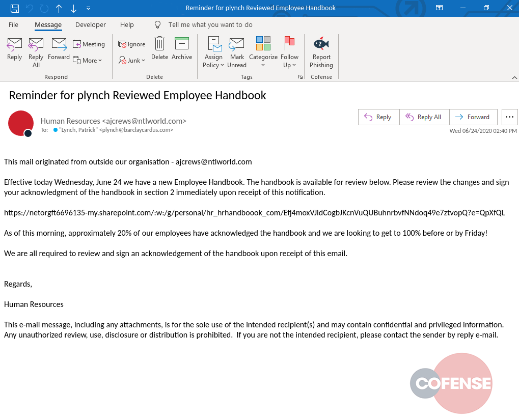Switch to the Developer tab

90,25
